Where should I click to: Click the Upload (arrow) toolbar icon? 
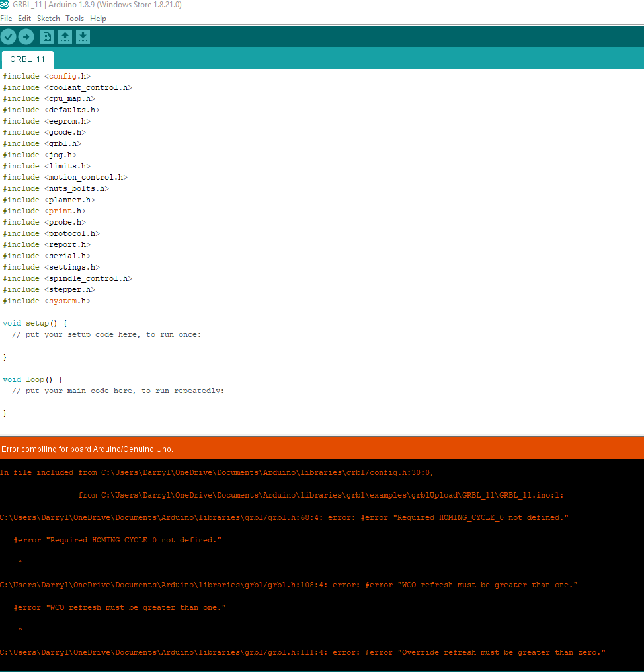pos(26,36)
